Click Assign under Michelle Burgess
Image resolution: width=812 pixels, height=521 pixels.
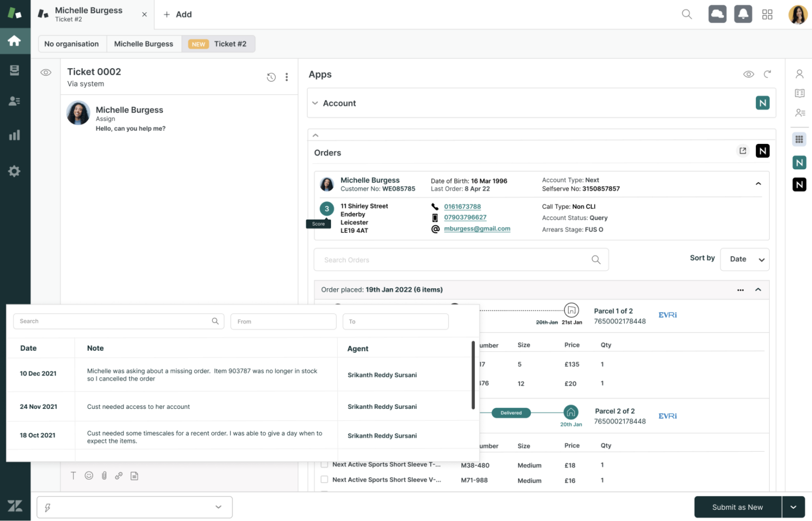point(105,119)
